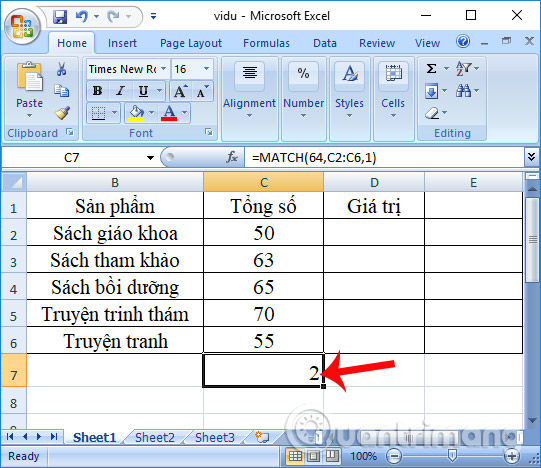Expand the Name Box dropdown
Image resolution: width=541 pixels, height=468 pixels.
click(x=150, y=158)
